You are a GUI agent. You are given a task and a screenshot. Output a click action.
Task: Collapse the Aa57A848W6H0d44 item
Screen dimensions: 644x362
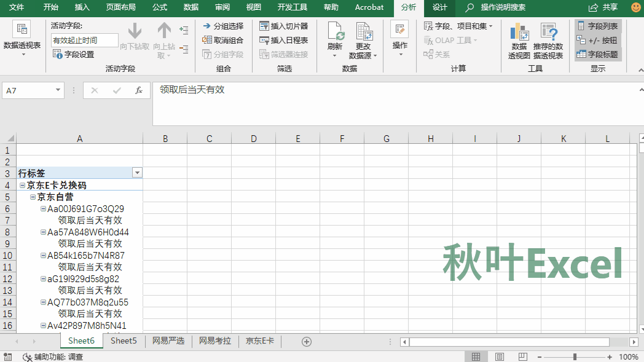[x=43, y=232]
